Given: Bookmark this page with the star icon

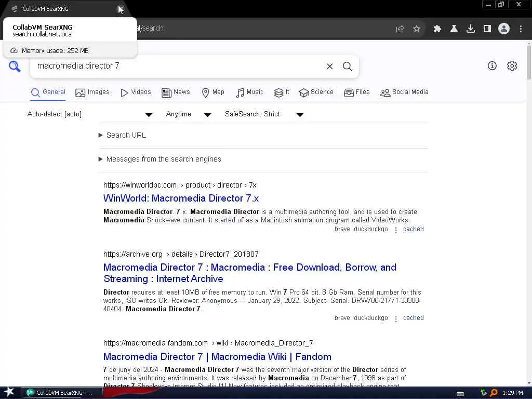Looking at the screenshot, I should (x=416, y=29).
